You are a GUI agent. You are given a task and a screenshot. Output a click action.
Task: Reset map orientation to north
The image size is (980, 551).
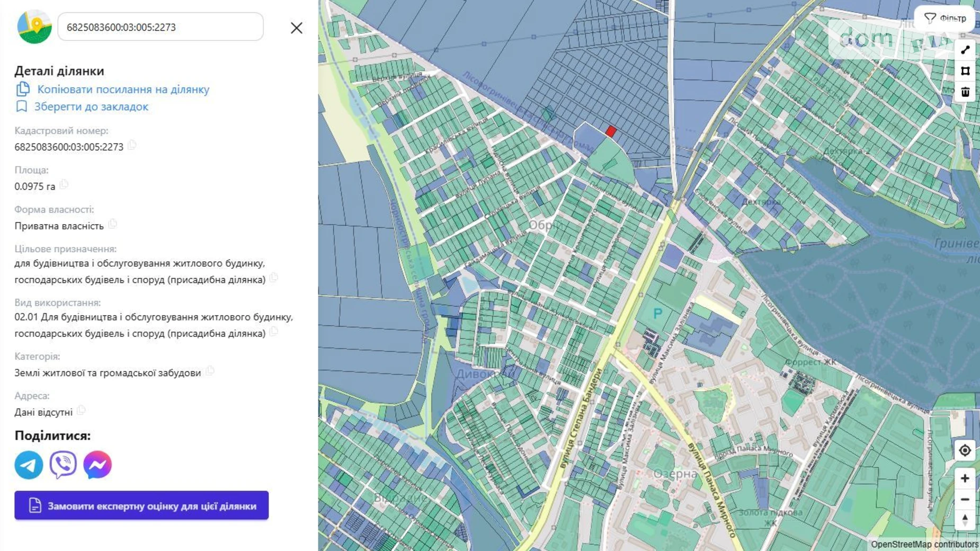coord(965,520)
